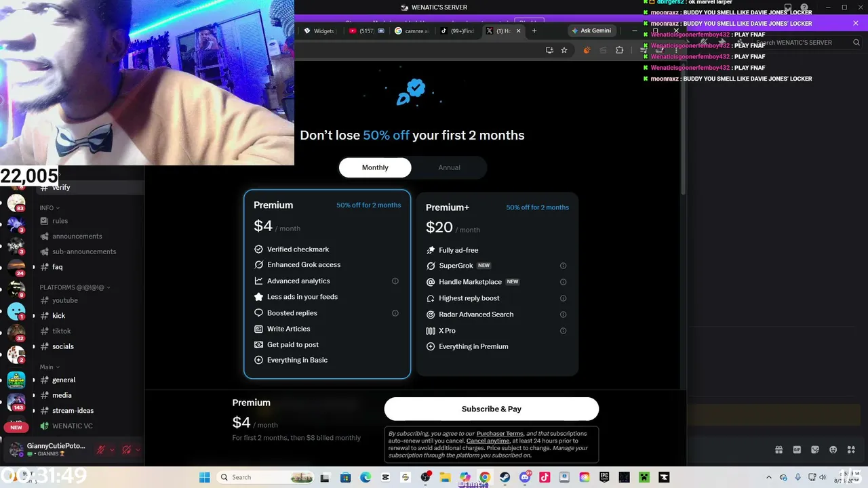Image resolution: width=868 pixels, height=488 pixels.
Task: Open Discord from the taskbar
Action: tap(525, 477)
